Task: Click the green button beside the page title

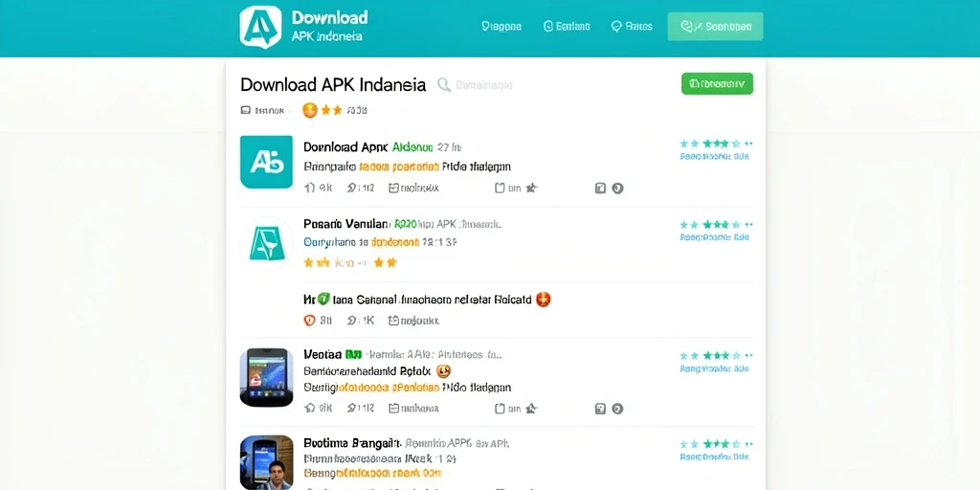Action: pyautogui.click(x=717, y=84)
